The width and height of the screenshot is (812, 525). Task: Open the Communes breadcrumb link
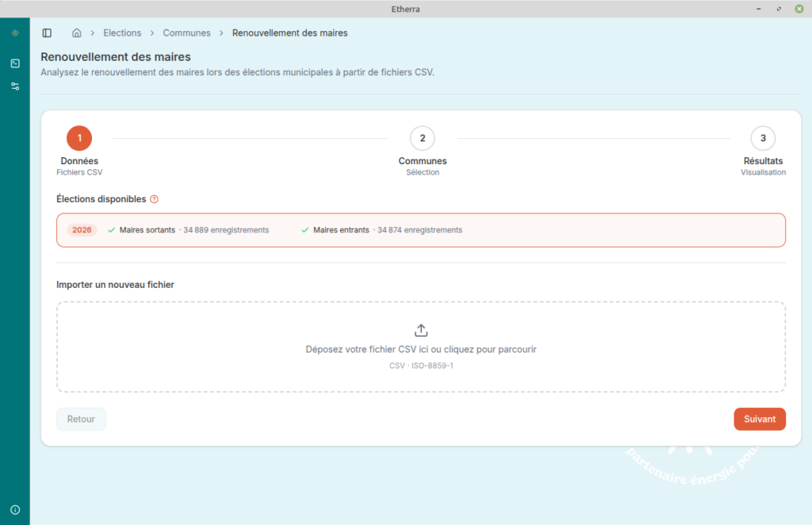click(x=186, y=33)
